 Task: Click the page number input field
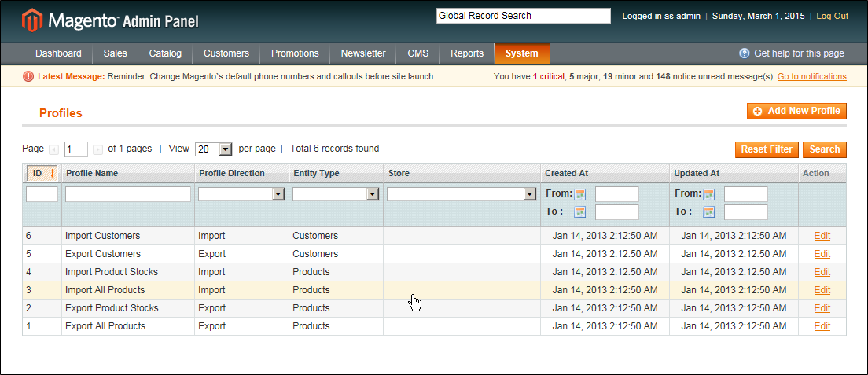(75, 149)
